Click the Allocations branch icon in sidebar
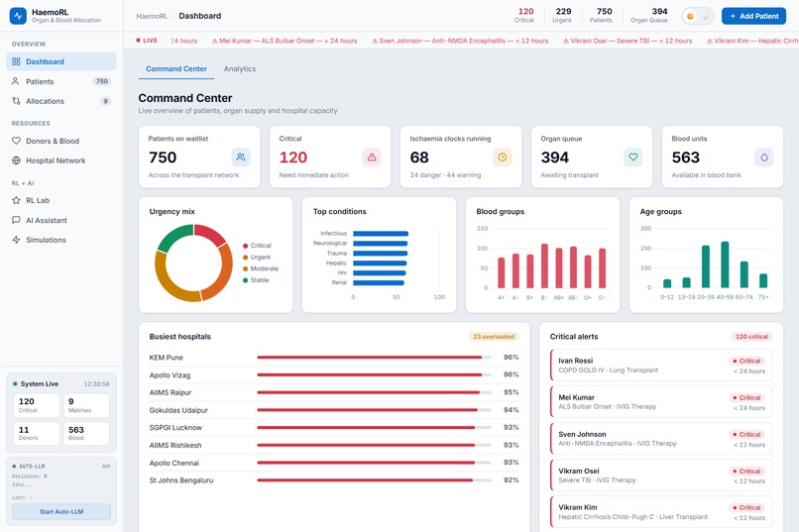 coord(16,101)
